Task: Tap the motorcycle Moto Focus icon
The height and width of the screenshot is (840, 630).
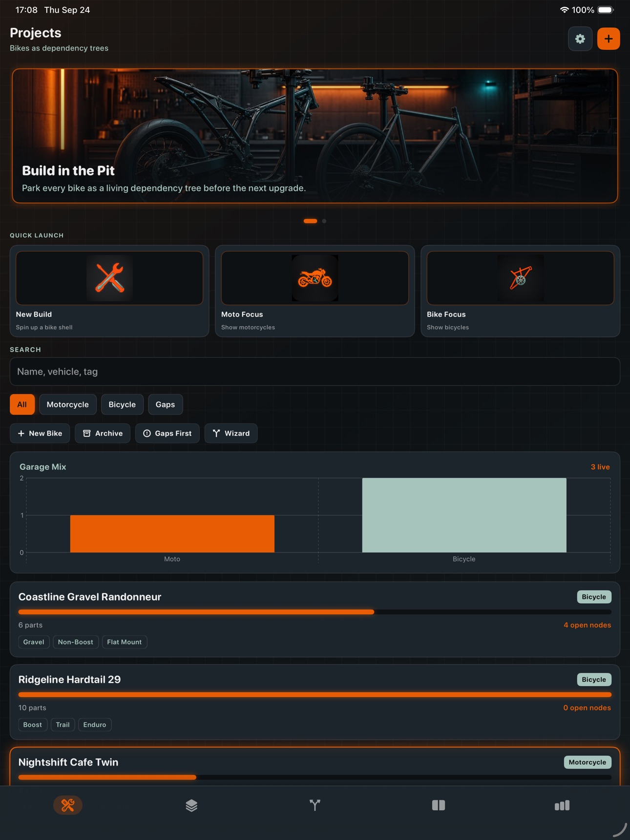Action: 315,278
